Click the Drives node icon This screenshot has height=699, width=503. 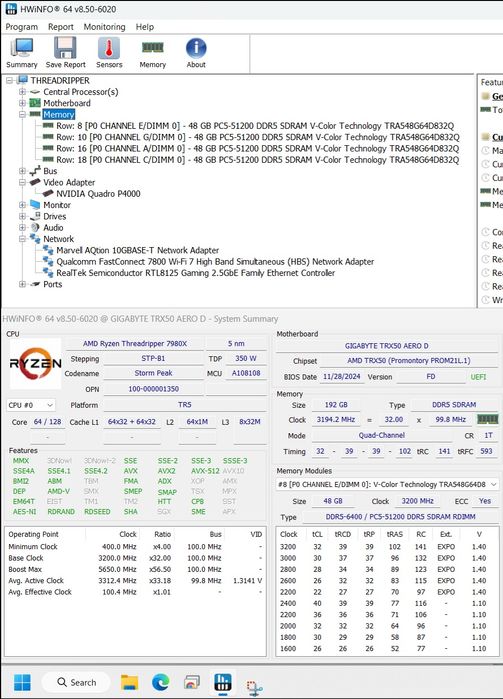pyautogui.click(x=35, y=216)
